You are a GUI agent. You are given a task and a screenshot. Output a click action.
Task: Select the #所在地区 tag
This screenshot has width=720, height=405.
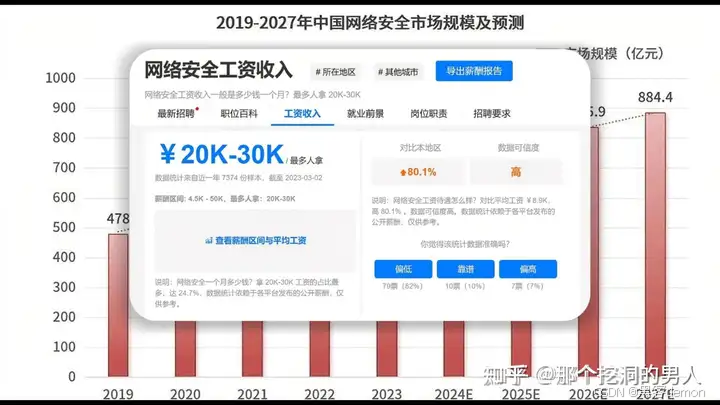(336, 72)
